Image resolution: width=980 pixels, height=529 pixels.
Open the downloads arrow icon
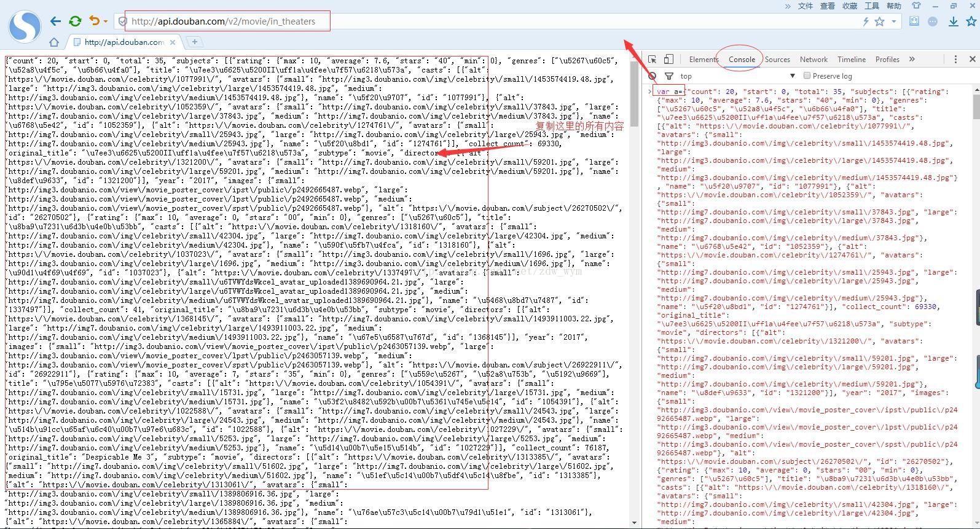954,22
